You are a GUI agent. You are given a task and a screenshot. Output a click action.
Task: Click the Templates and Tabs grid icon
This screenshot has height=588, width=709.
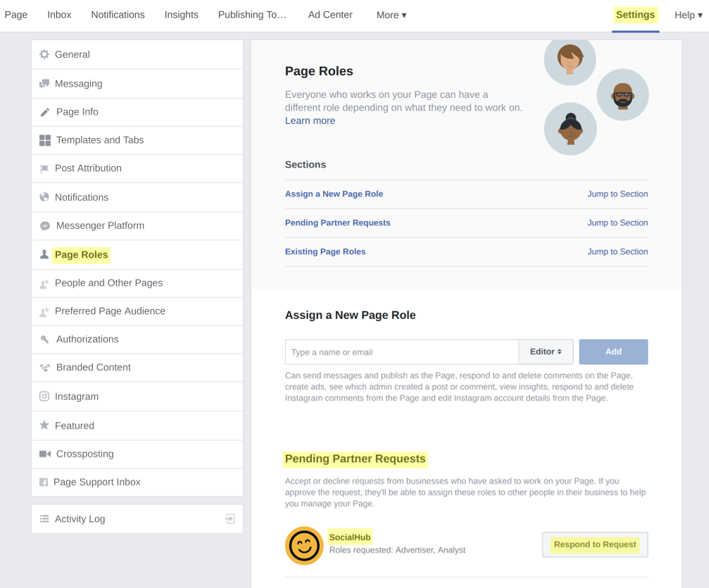pos(45,140)
